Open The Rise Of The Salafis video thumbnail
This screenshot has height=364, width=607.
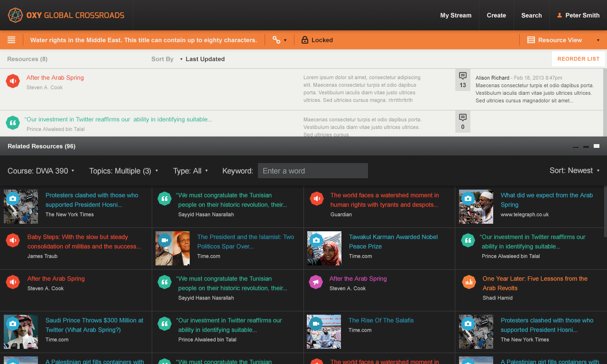[x=324, y=332]
